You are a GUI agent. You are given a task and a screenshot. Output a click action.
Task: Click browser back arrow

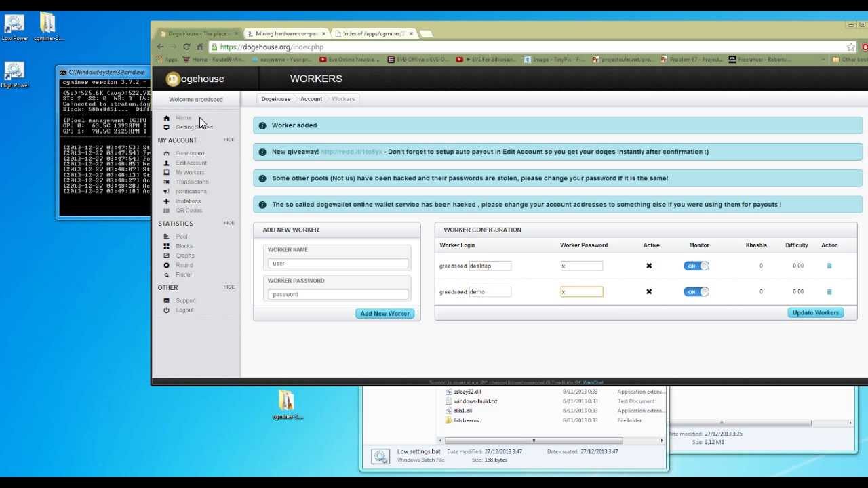[x=161, y=47]
